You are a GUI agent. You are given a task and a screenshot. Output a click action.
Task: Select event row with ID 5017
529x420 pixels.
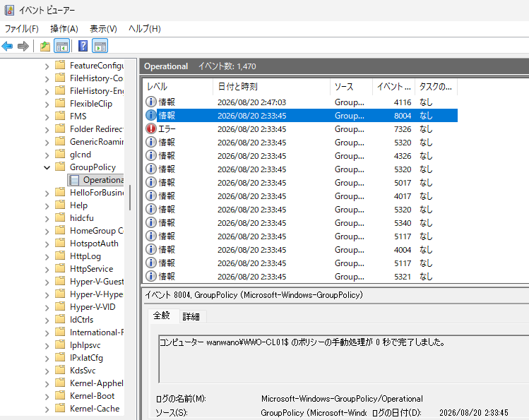tap(300, 183)
